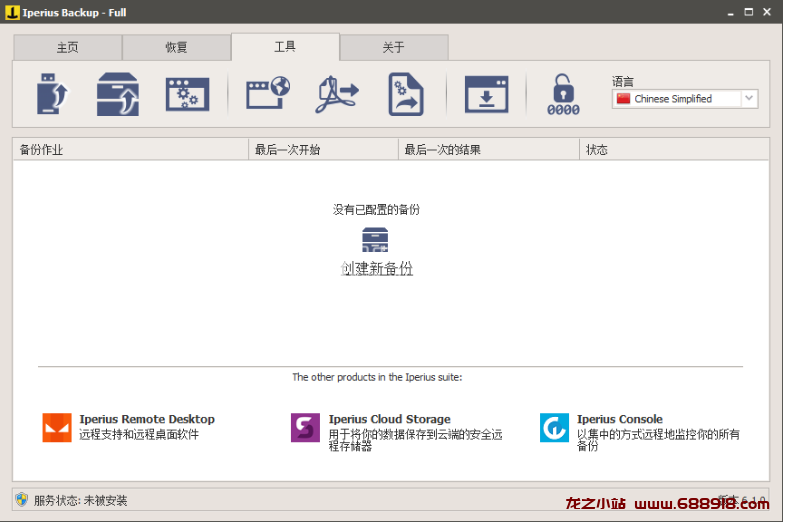Open the Chinese Simplified language dropdown

pyautogui.click(x=685, y=99)
